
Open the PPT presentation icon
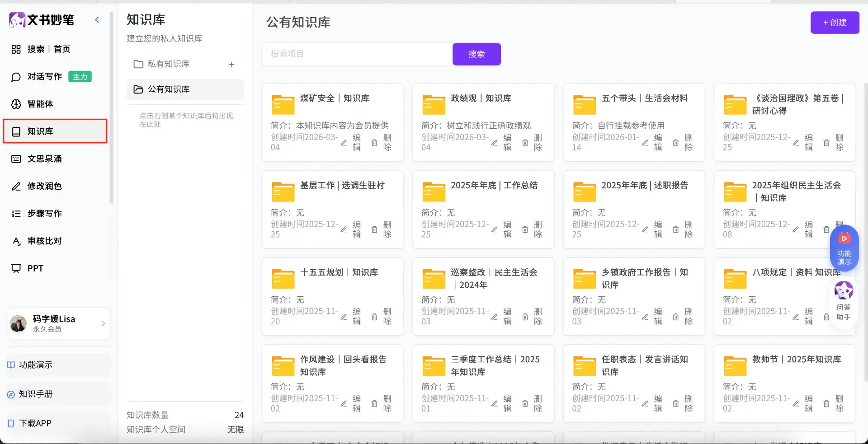(x=16, y=268)
